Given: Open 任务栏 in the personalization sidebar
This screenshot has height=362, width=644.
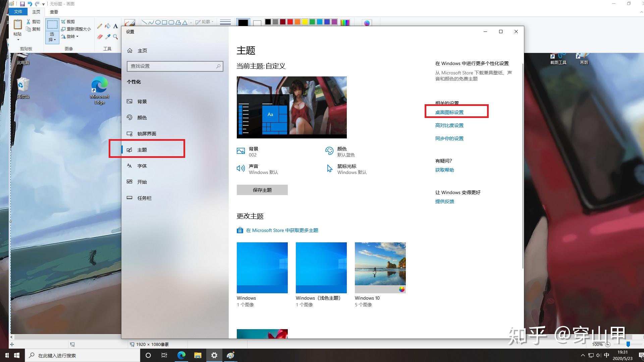Looking at the screenshot, I should [175, 198].
